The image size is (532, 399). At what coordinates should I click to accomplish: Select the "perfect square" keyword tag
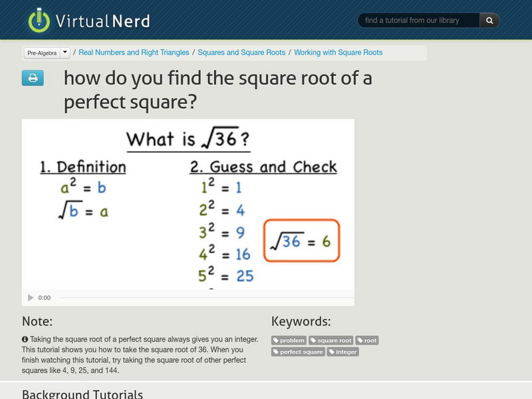tap(298, 352)
